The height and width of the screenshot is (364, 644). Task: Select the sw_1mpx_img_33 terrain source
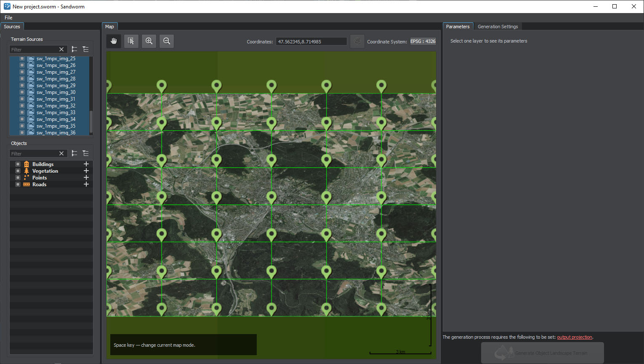click(x=56, y=112)
